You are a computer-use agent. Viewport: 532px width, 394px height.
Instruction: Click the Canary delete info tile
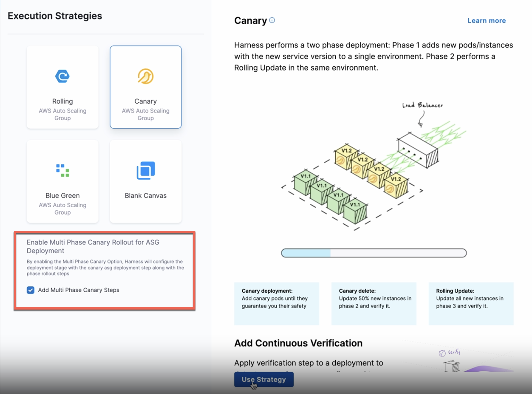(374, 303)
